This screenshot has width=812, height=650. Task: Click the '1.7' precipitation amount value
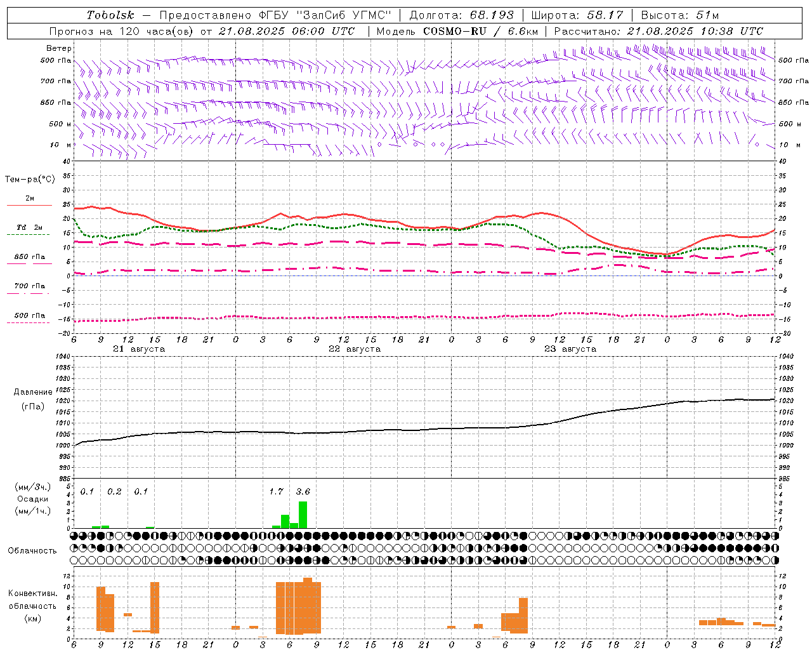coord(276,492)
